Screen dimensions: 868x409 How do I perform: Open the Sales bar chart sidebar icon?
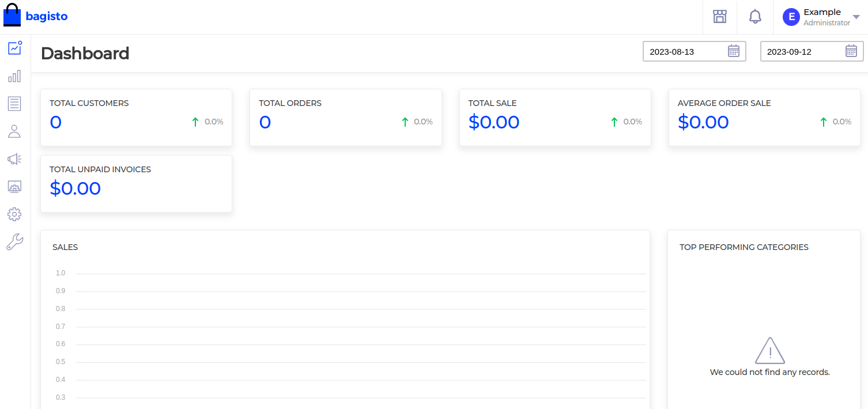click(14, 76)
